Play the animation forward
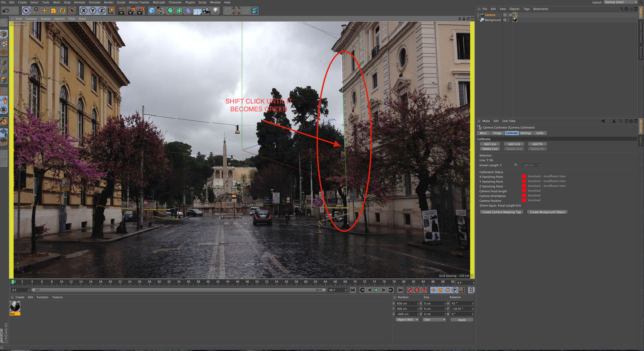The width and height of the screenshot is (644, 351). pyautogui.click(x=376, y=290)
